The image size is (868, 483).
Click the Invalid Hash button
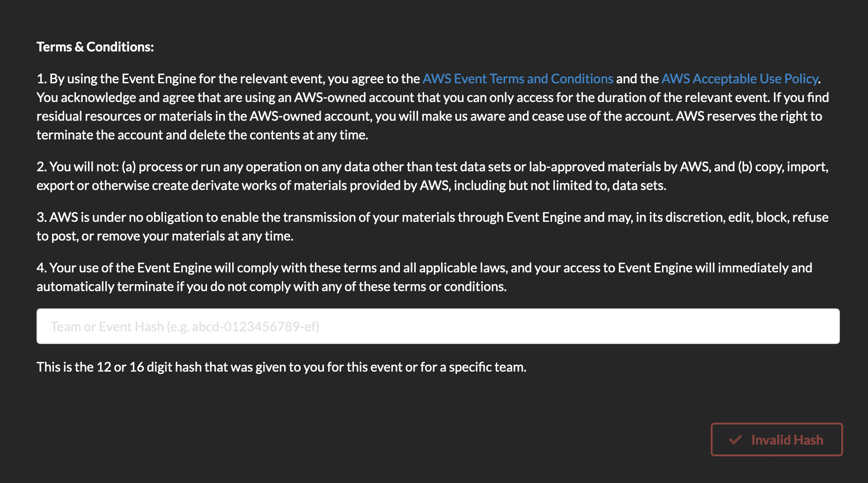(777, 439)
